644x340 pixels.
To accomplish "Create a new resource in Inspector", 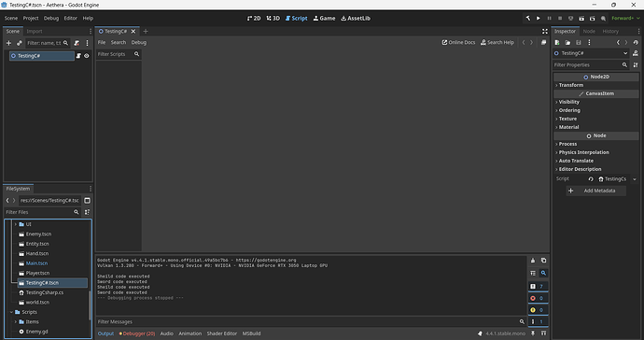I will tap(557, 42).
